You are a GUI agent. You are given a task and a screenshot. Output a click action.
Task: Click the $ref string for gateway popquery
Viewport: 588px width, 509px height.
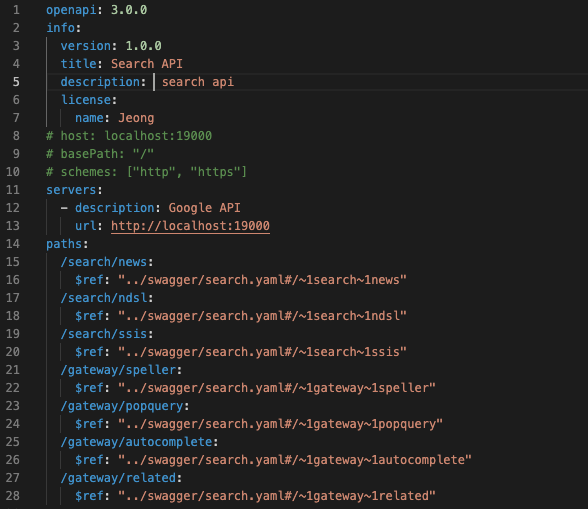(x=280, y=424)
